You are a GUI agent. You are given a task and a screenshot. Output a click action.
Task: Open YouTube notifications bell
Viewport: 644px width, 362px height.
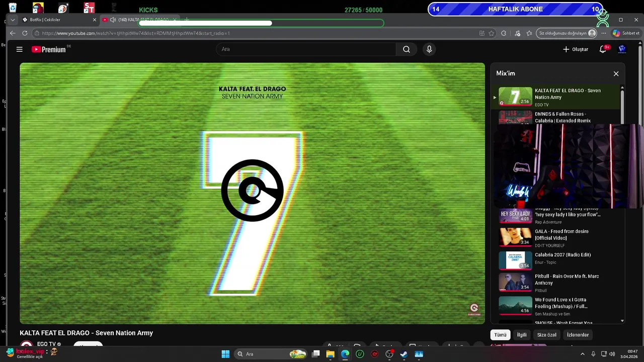click(603, 49)
